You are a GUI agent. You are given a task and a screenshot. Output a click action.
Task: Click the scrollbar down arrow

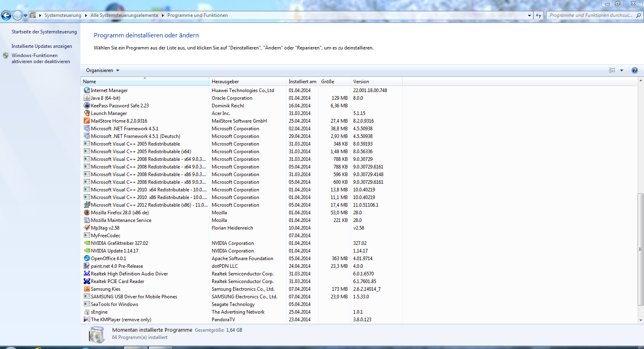coord(640,320)
